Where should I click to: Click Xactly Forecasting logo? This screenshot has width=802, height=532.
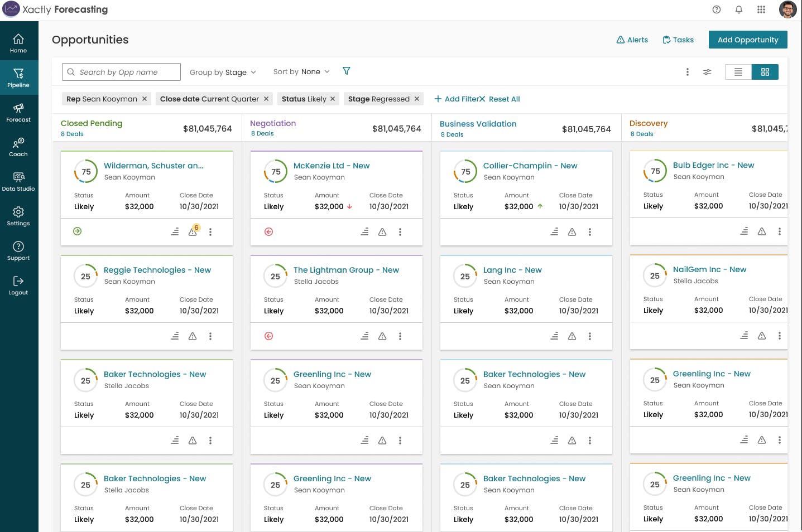tap(55, 9)
